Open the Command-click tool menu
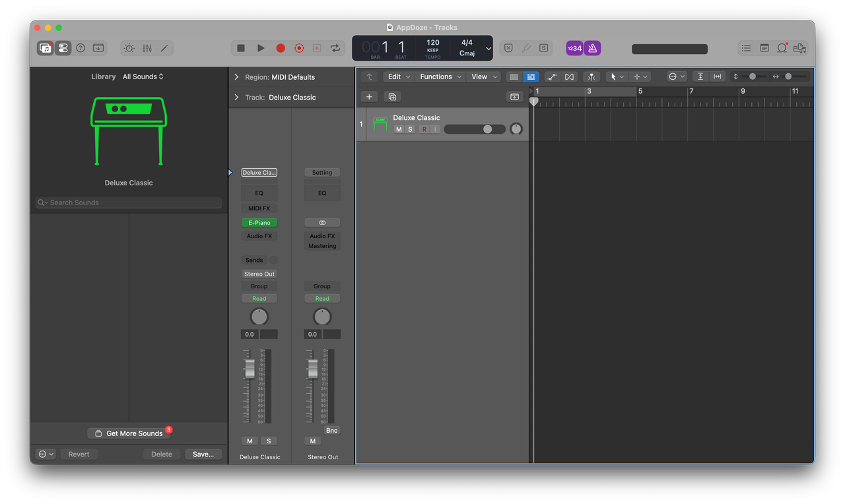845x504 pixels. [639, 77]
